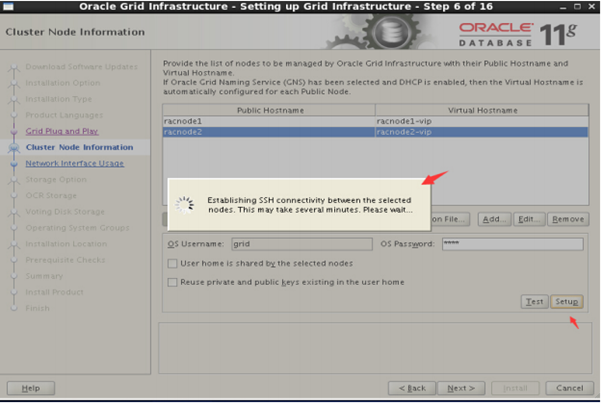This screenshot has width=602, height=404.
Task: Click the Public Hostname column header
Action: pos(269,110)
